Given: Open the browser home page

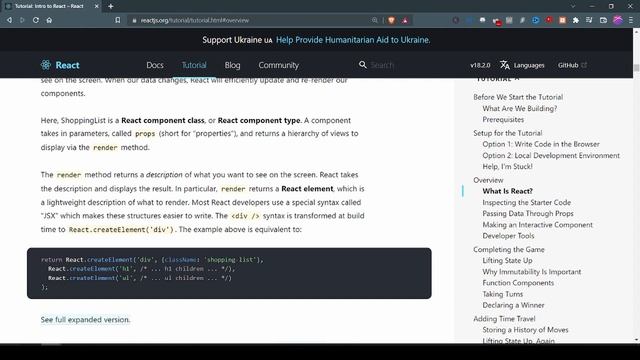Looking at the screenshot, I should (49, 20).
